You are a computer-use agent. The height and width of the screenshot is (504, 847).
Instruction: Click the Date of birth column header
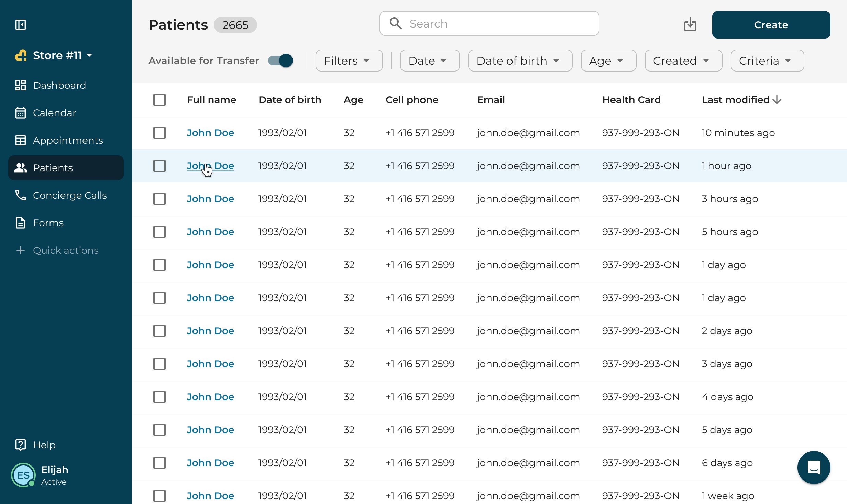[x=290, y=100]
